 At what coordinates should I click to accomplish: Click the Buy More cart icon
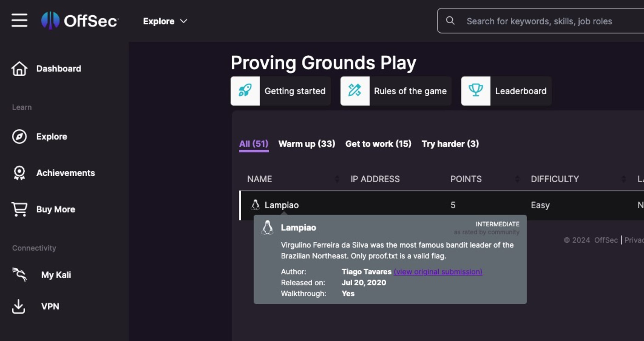point(19,209)
